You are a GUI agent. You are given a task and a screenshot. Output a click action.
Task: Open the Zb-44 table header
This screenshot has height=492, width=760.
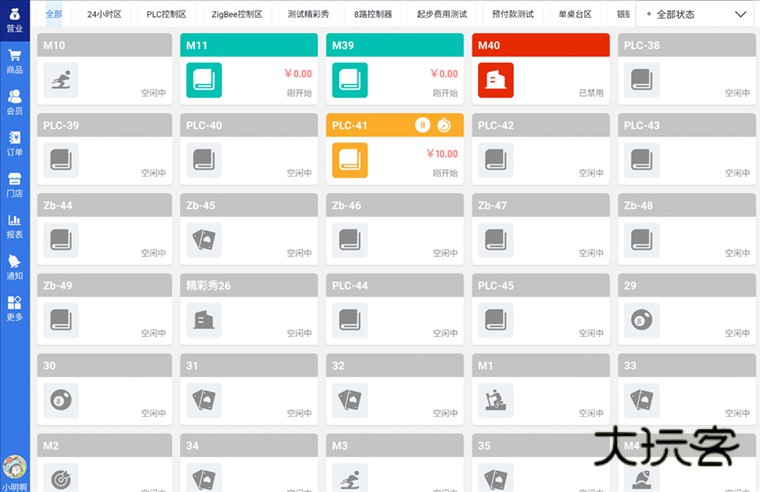(104, 205)
